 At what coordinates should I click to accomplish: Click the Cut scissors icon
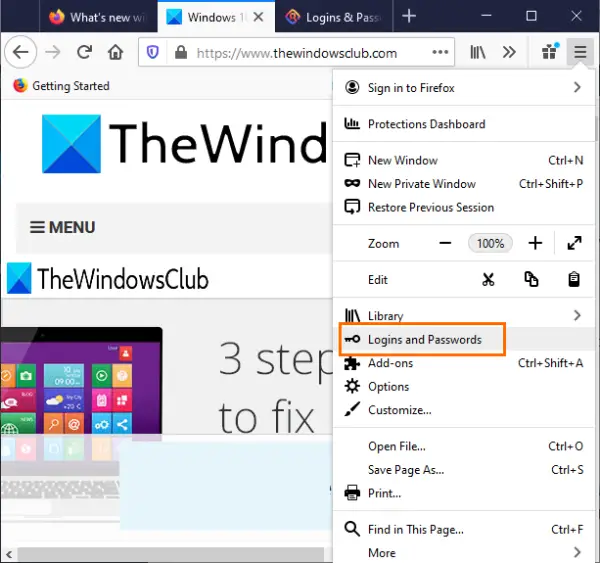coord(488,279)
